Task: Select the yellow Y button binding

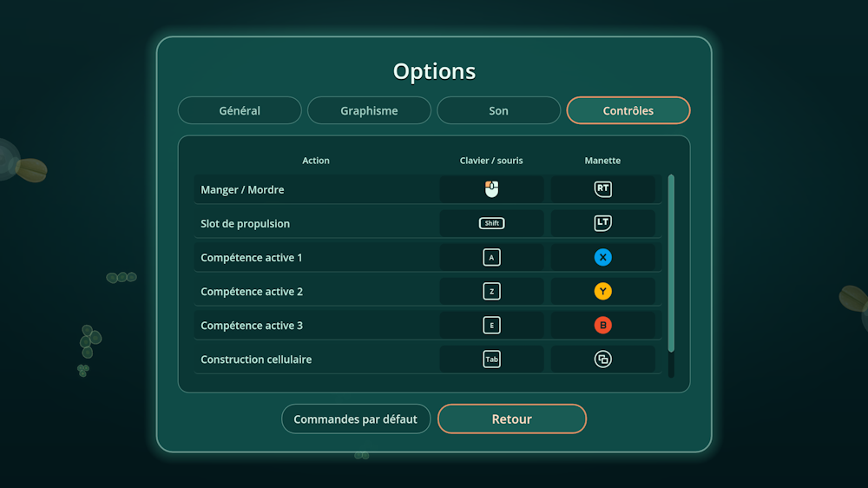Action: 603,292
